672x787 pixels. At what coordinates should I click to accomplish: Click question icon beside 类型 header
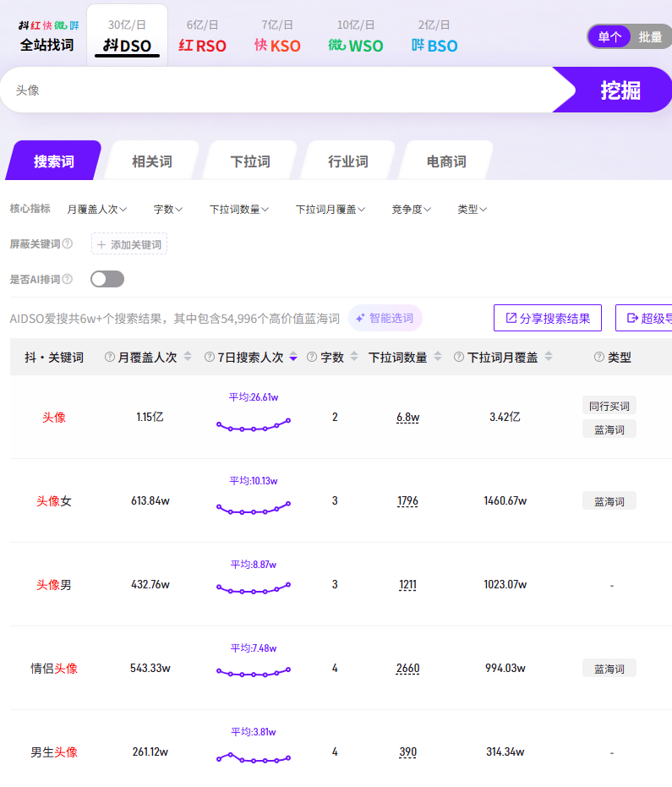pos(599,358)
